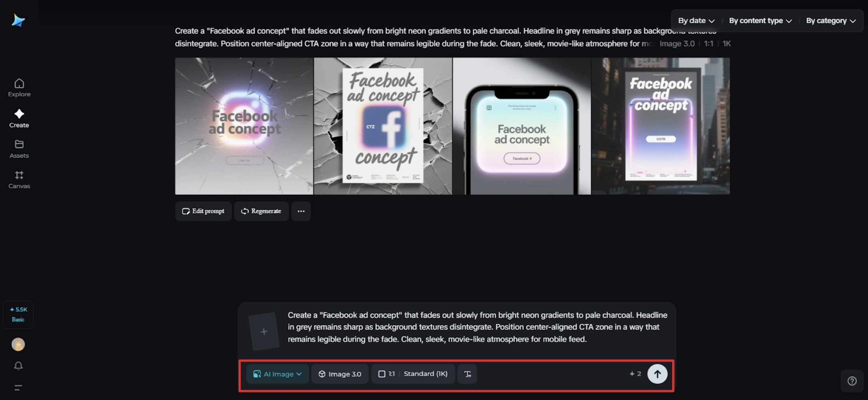Click the 5.5K Basic credits badge
The height and width of the screenshot is (400, 868).
coord(18,315)
